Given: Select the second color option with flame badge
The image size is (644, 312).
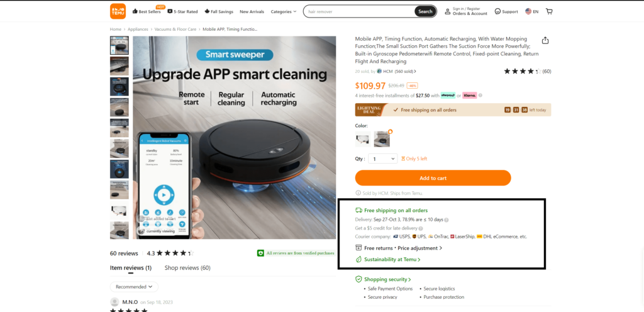Looking at the screenshot, I should 382,139.
